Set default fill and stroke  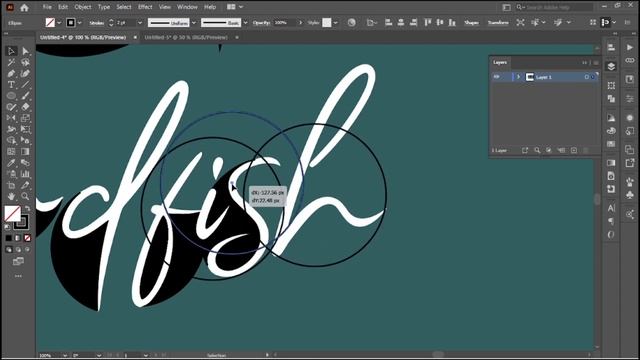point(8,227)
